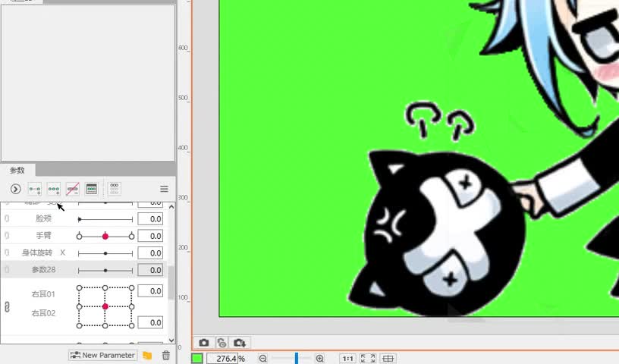Select the 参数28 parameter row

click(84, 270)
